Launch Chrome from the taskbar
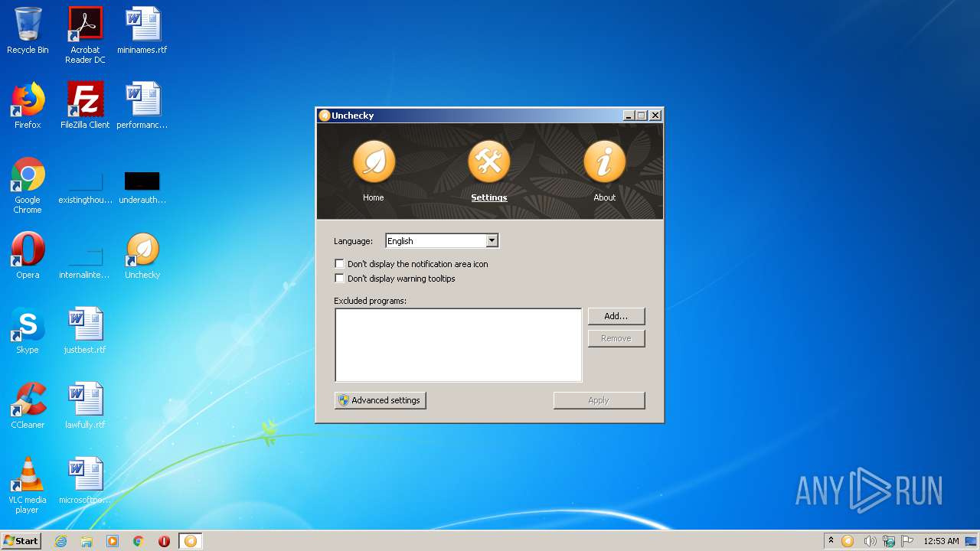980x551 pixels. coord(139,541)
